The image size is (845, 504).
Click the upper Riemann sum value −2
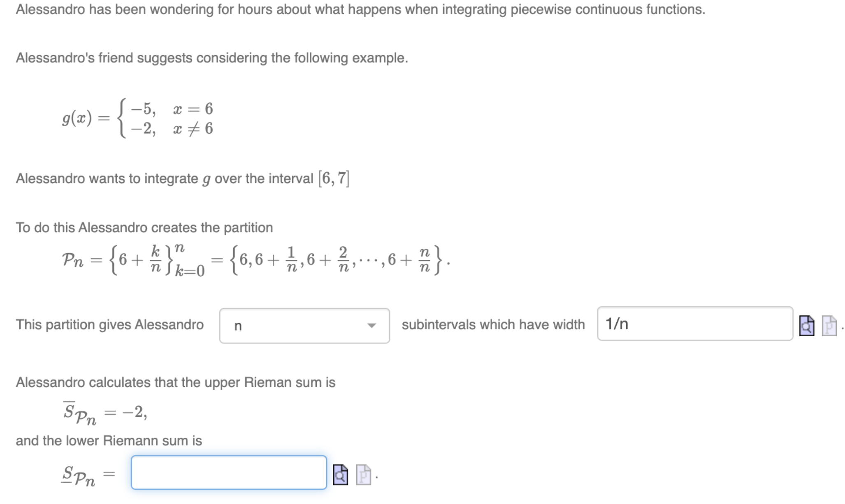pos(135,412)
